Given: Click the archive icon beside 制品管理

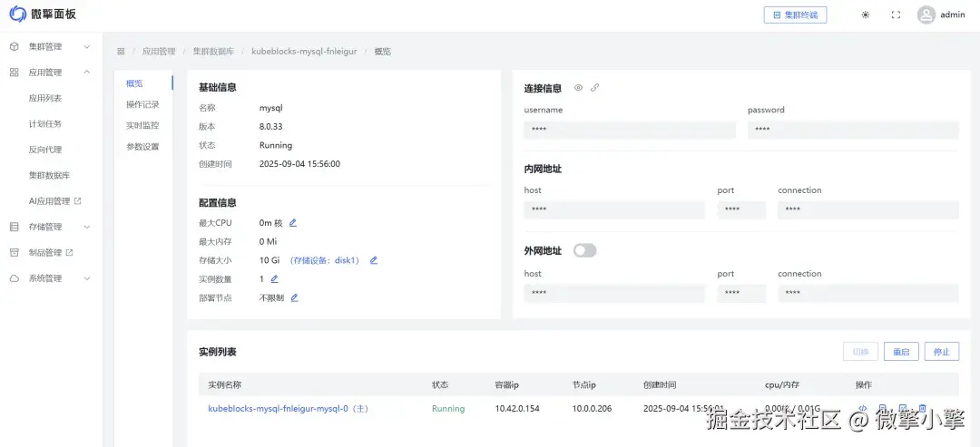Looking at the screenshot, I should [15, 253].
